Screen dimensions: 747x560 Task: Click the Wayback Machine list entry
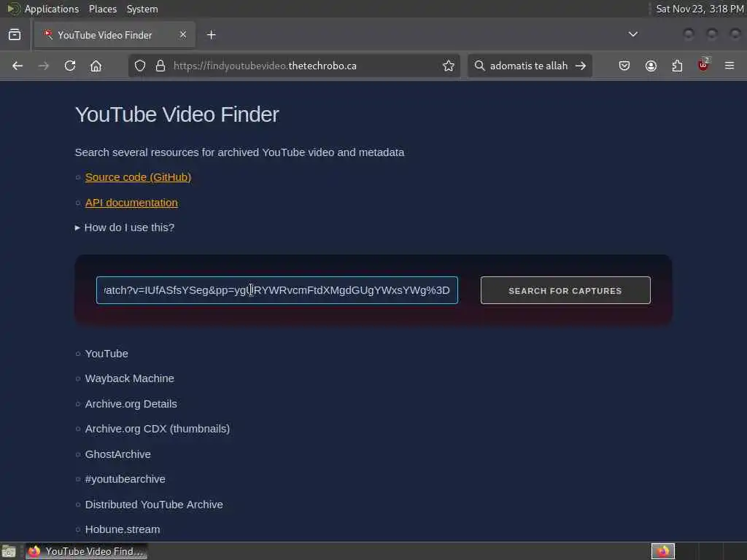[130, 378]
